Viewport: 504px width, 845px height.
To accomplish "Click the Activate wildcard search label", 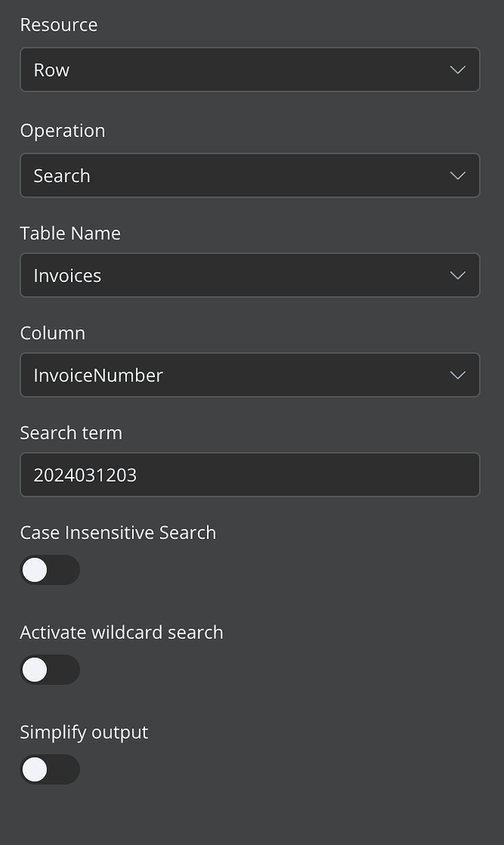I will tap(121, 632).
